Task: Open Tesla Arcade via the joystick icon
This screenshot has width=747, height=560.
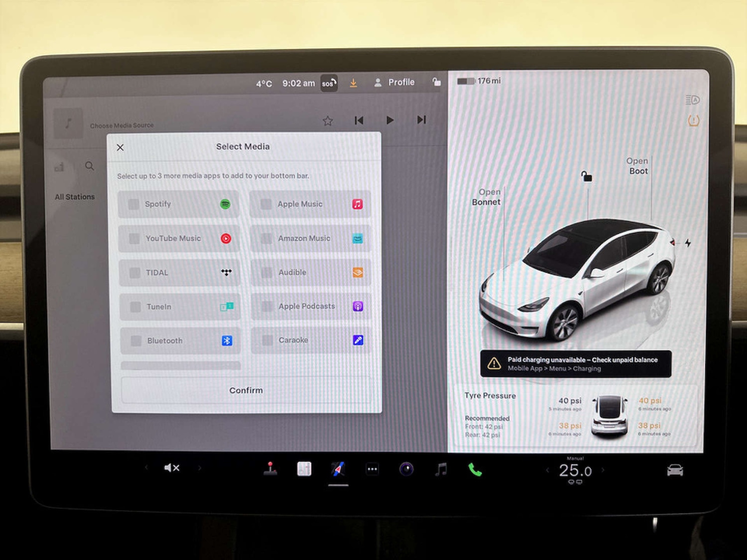Action: pos(270,468)
